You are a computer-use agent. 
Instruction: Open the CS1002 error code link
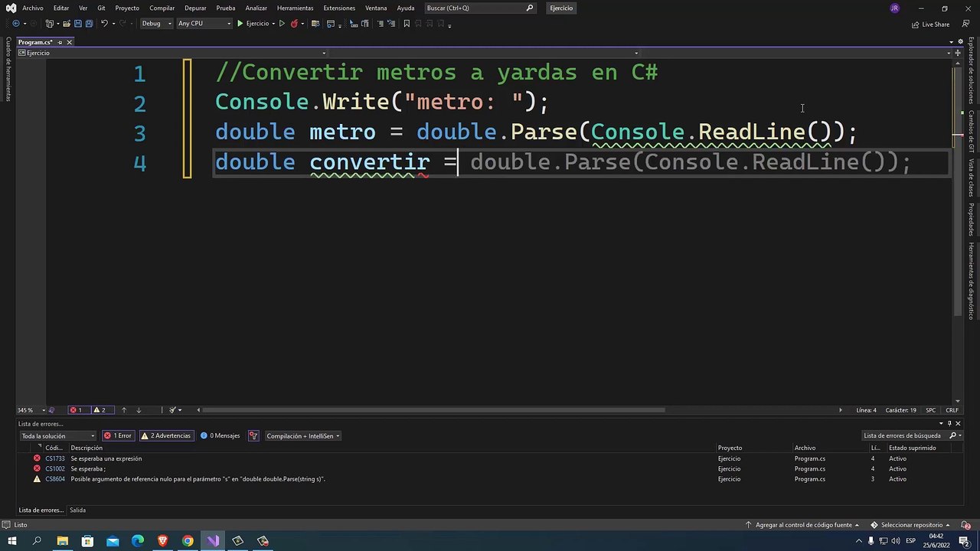pos(55,468)
